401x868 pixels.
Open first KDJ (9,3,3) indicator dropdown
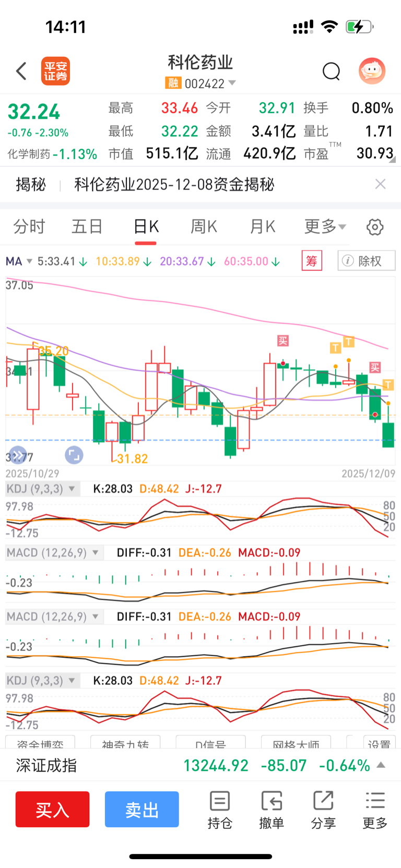coord(42,489)
